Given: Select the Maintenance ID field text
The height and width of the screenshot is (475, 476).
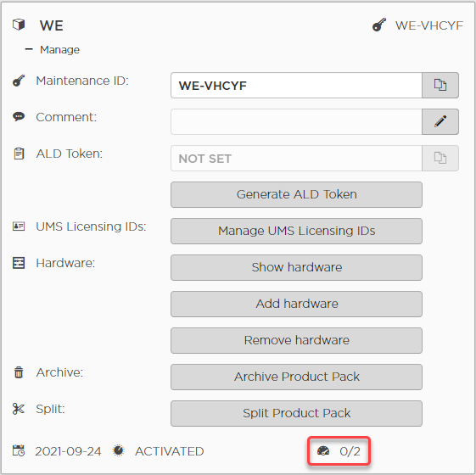Looking at the screenshot, I should (x=296, y=86).
